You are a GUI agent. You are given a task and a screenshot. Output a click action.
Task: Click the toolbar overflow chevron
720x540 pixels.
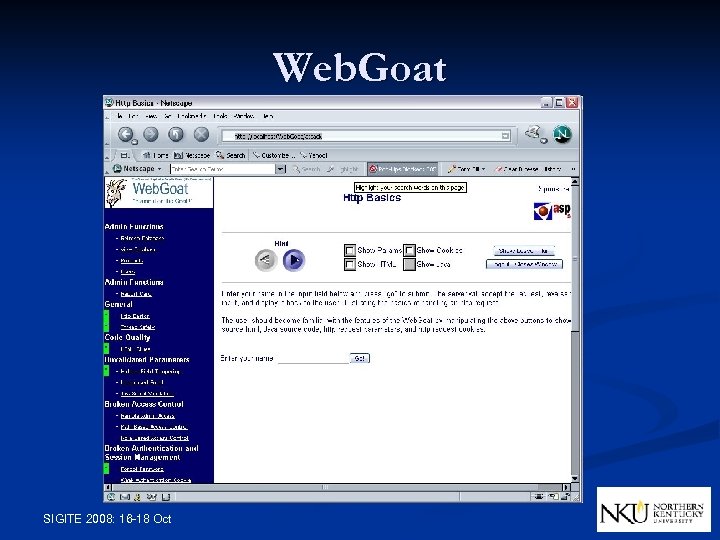573,169
